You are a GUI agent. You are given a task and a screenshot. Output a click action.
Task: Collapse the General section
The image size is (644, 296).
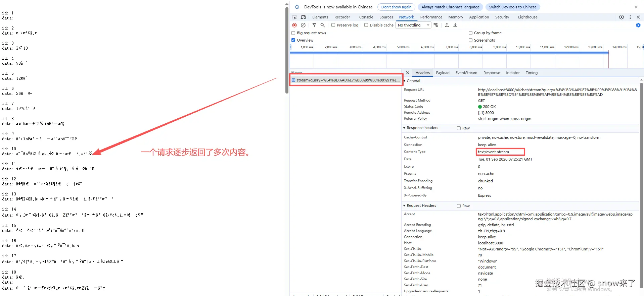click(x=404, y=81)
